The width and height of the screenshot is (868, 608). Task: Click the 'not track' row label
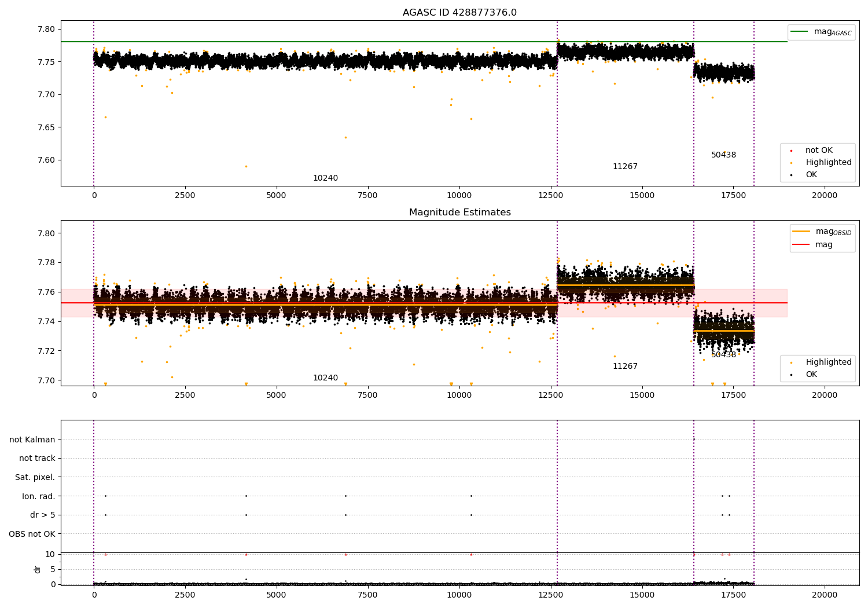point(37,458)
